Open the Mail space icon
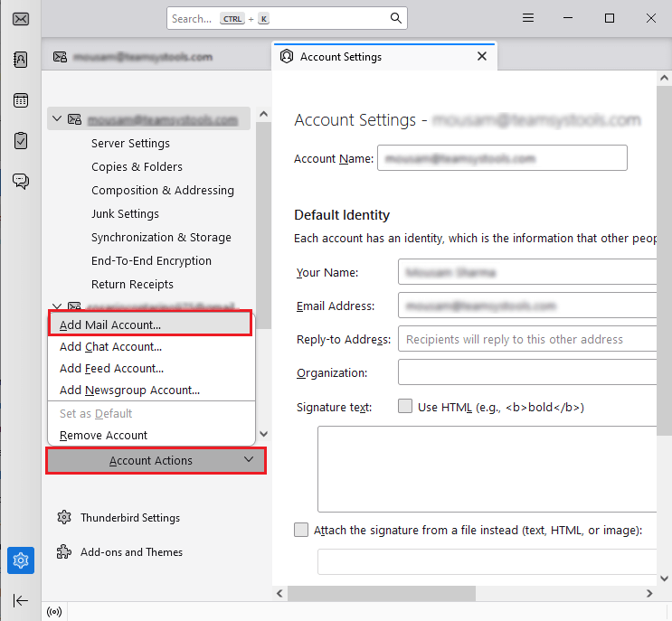The image size is (672, 621). tap(21, 19)
